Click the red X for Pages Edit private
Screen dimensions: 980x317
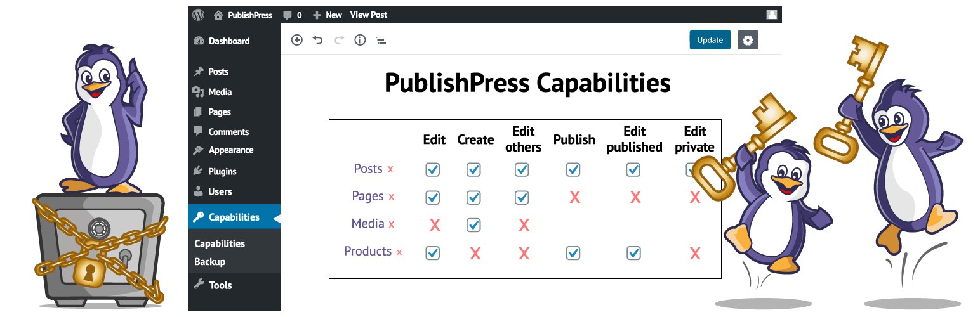tap(695, 197)
